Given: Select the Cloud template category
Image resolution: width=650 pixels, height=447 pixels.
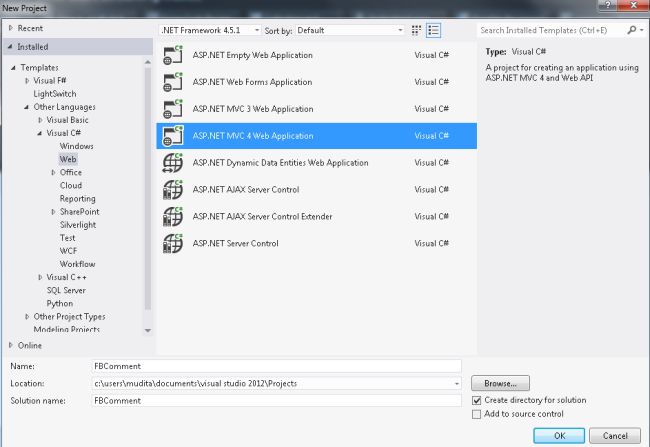Looking at the screenshot, I should tap(71, 185).
